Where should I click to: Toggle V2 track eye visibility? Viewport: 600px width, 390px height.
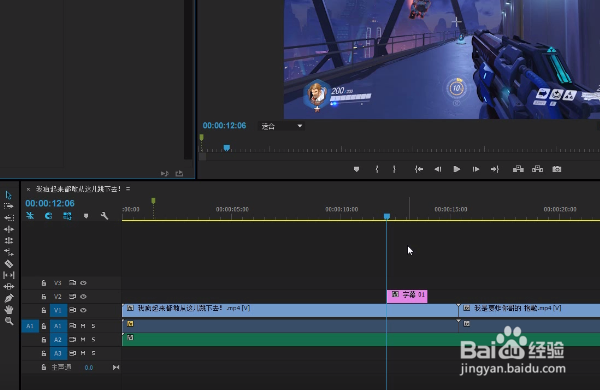point(83,297)
